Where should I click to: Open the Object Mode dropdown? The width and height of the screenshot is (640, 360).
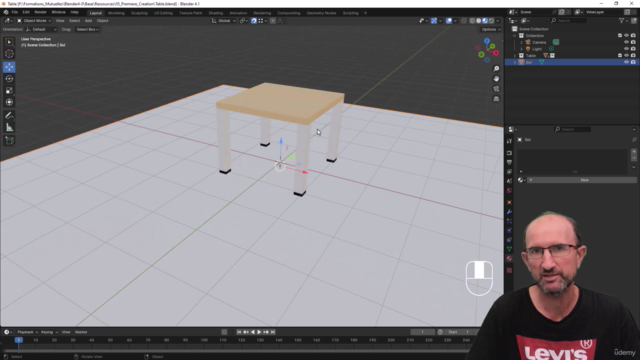click(34, 21)
